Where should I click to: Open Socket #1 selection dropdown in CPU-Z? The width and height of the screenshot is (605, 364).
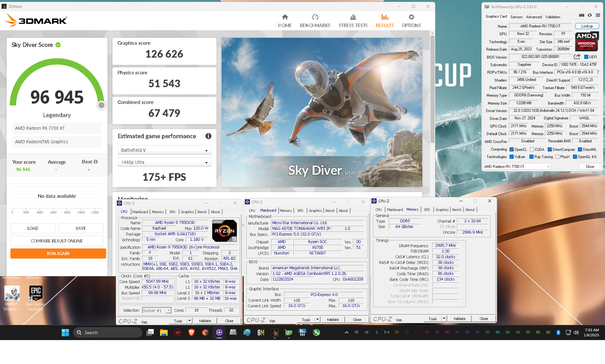tap(157, 310)
